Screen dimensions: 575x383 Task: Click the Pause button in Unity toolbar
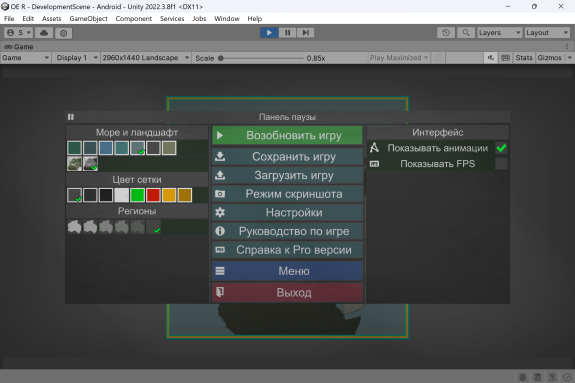[x=288, y=33]
